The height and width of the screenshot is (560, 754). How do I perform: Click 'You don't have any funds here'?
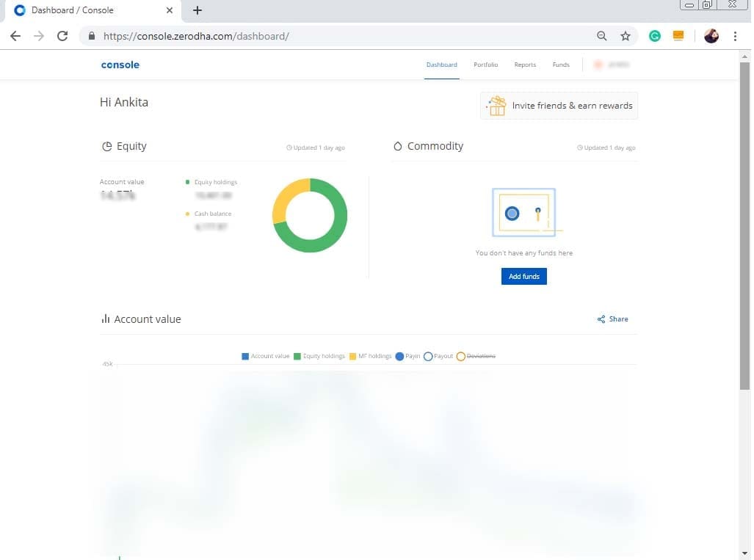[x=523, y=252]
